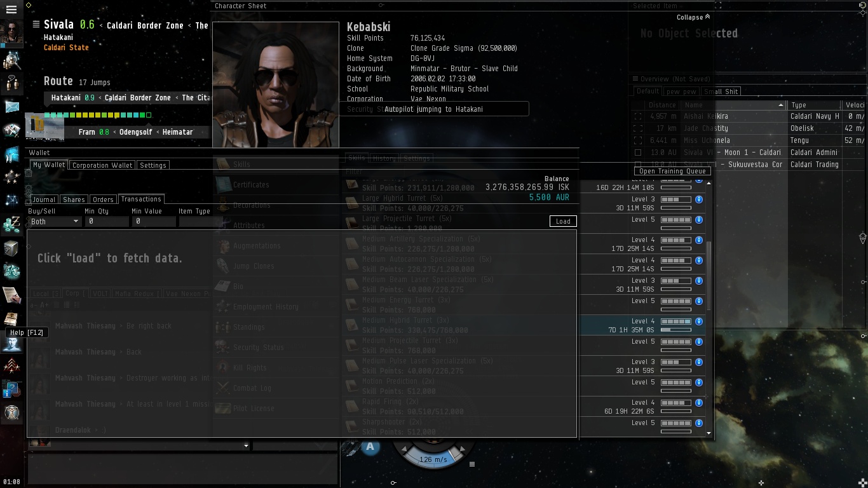The height and width of the screenshot is (488, 868).
Task: Open the assets cube icon
Action: pos(11,248)
